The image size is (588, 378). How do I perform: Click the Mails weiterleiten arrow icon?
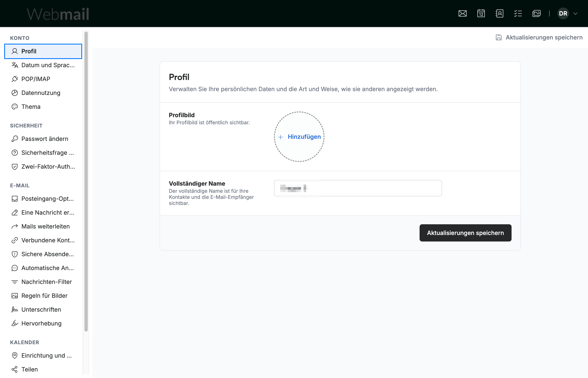15,226
